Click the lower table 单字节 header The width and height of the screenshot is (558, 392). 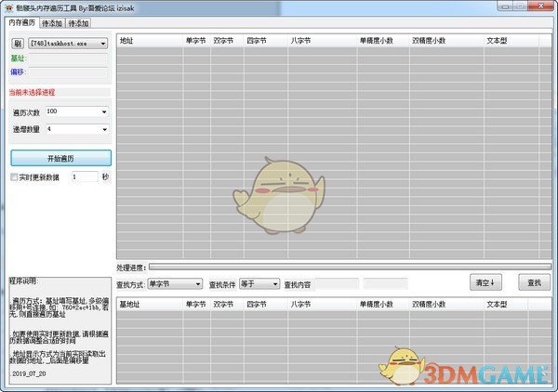196,305
